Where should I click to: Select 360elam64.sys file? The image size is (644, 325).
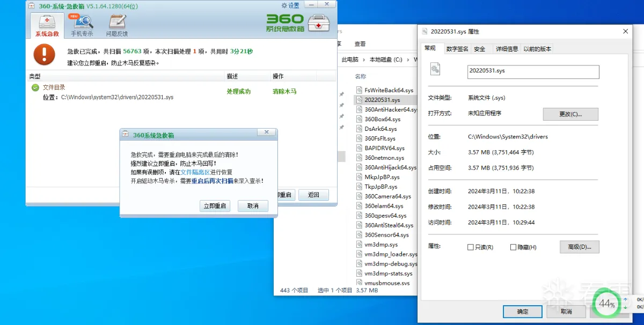(380, 206)
